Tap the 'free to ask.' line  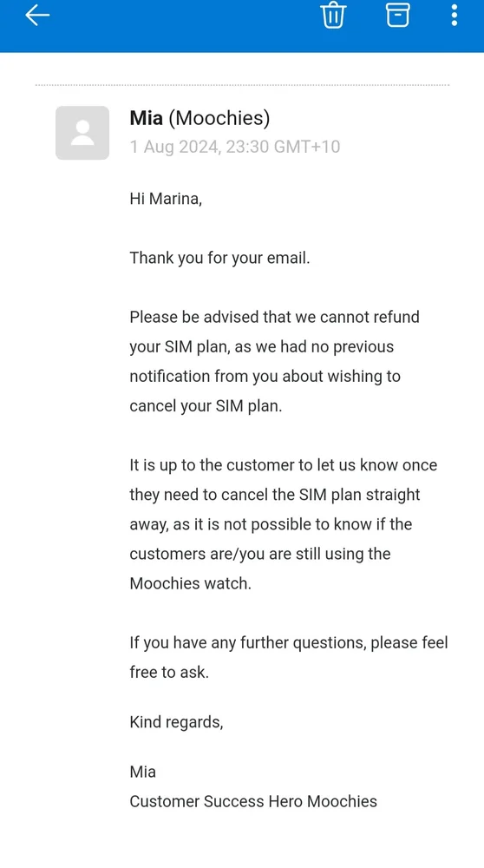(169, 672)
